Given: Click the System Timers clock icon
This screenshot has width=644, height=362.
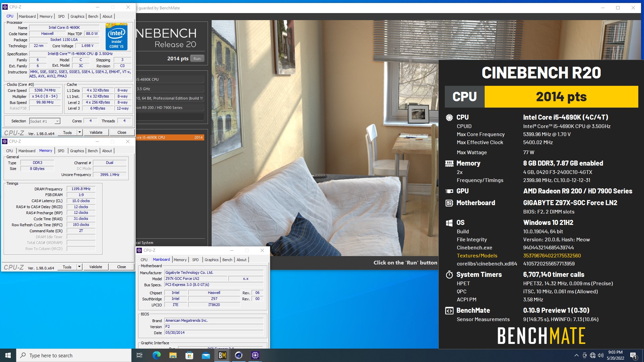Looking at the screenshot, I should [449, 275].
